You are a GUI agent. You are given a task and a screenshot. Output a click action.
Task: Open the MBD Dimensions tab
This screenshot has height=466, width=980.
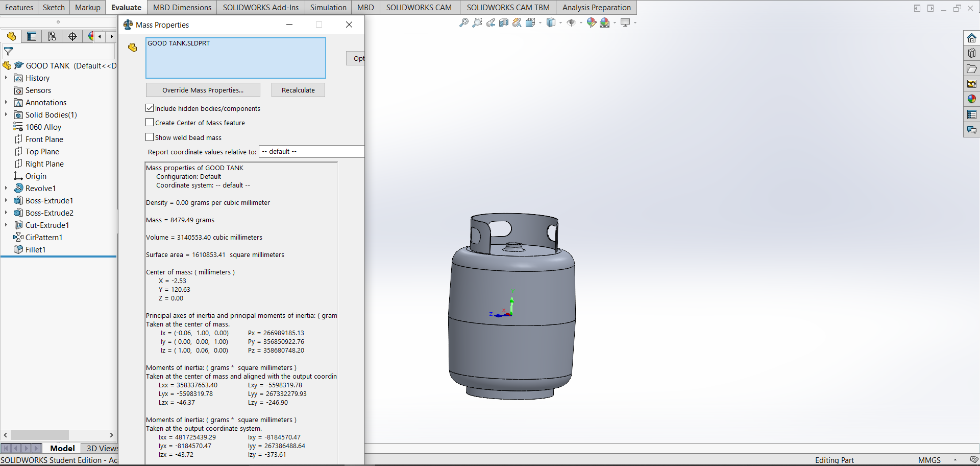click(x=182, y=7)
